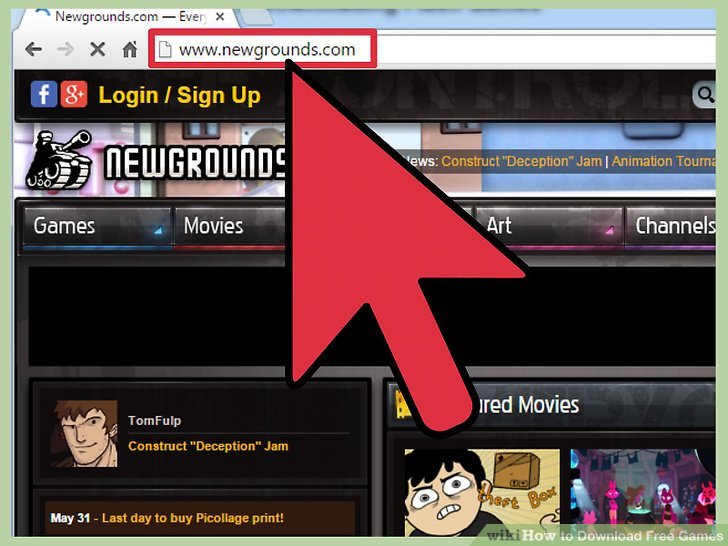728x546 pixels.
Task: Click the browser forward arrow
Action: point(65,49)
